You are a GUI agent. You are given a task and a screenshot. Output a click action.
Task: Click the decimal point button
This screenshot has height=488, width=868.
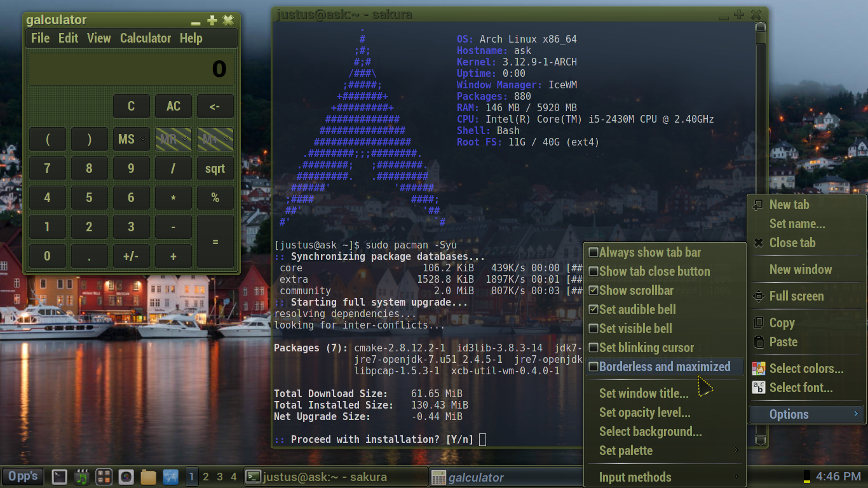[x=89, y=256]
